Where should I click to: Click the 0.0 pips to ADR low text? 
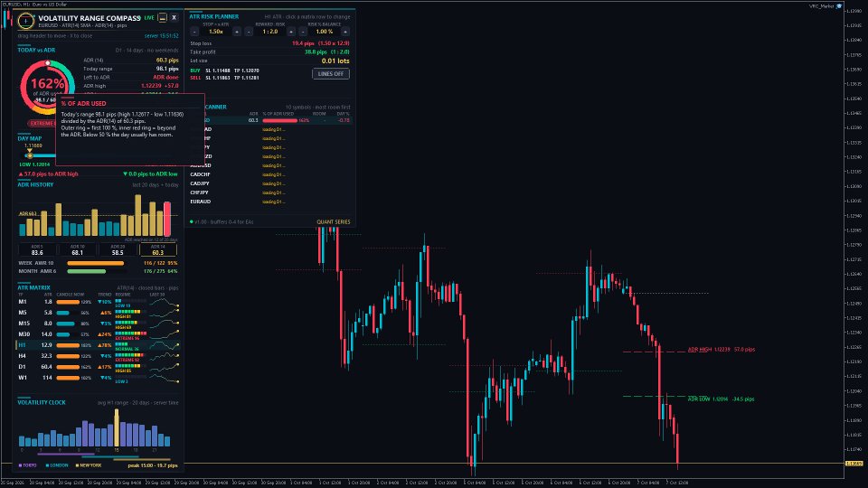[x=150, y=174]
